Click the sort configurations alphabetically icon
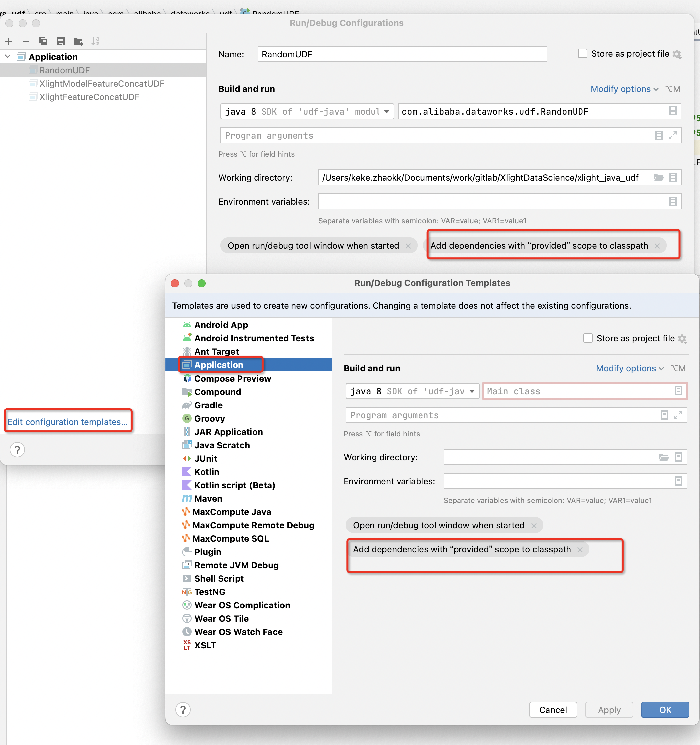 pos(96,41)
